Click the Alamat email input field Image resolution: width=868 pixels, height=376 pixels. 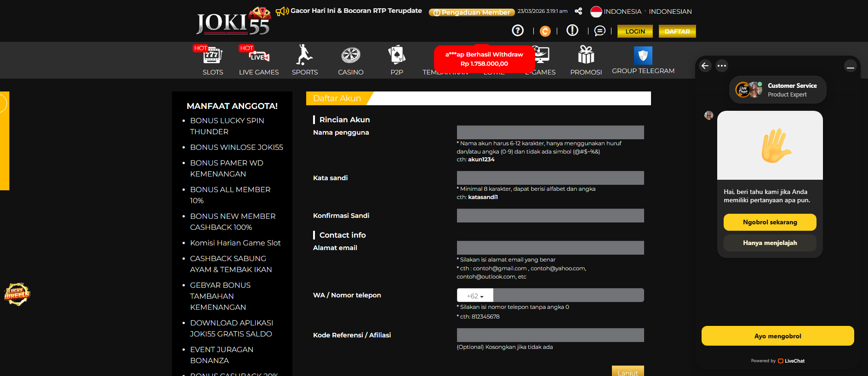pyautogui.click(x=550, y=248)
